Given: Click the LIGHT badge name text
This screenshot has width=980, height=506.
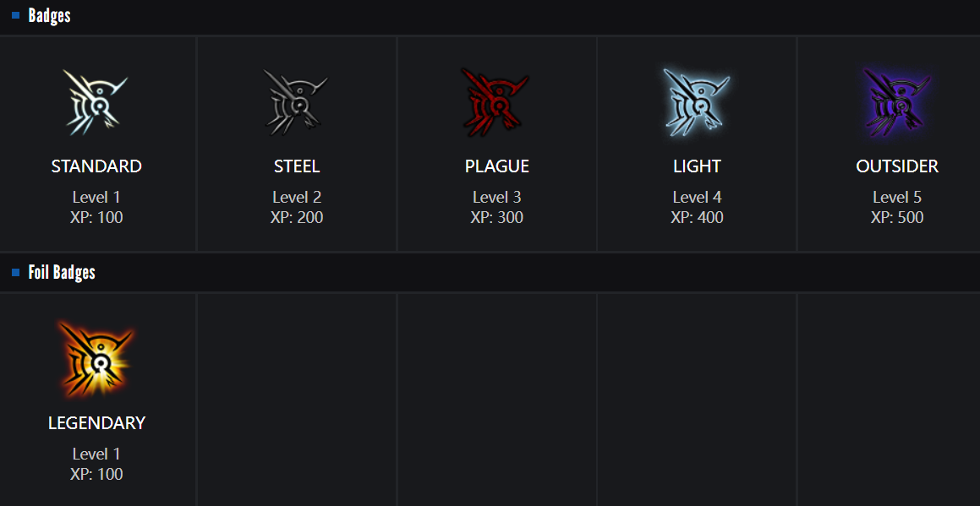Looking at the screenshot, I should point(697,166).
